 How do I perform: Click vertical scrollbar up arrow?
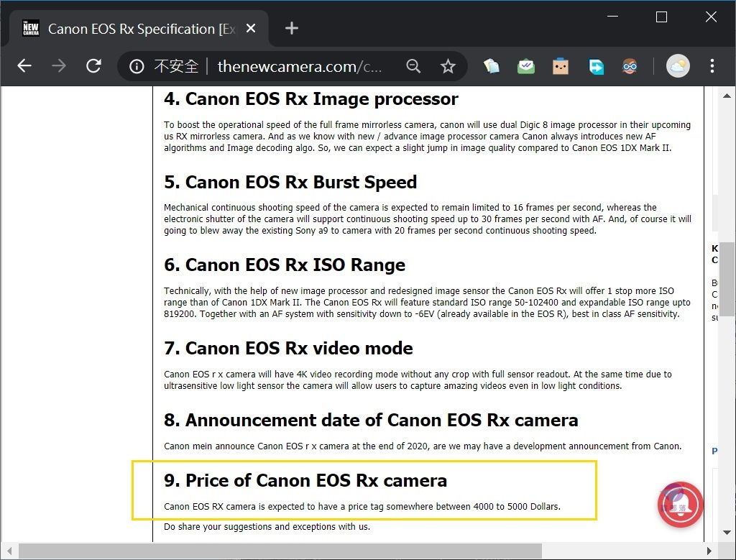tap(727, 96)
